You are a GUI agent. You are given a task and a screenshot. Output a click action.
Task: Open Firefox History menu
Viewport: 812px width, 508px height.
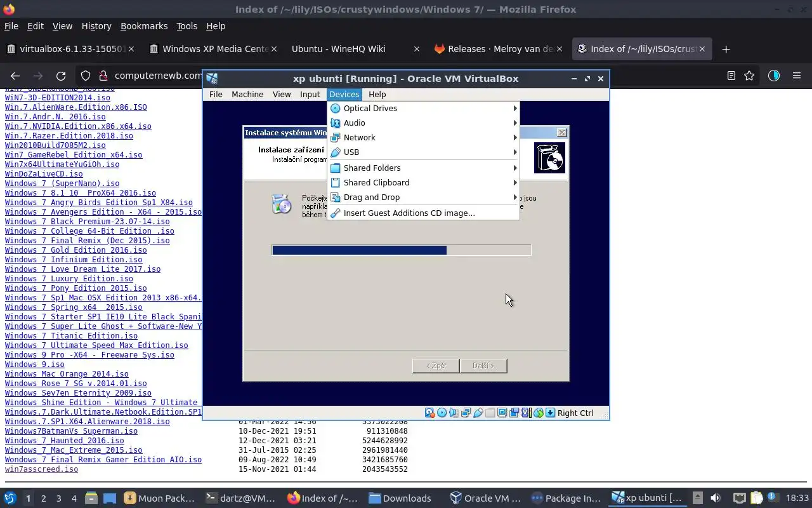coord(96,26)
